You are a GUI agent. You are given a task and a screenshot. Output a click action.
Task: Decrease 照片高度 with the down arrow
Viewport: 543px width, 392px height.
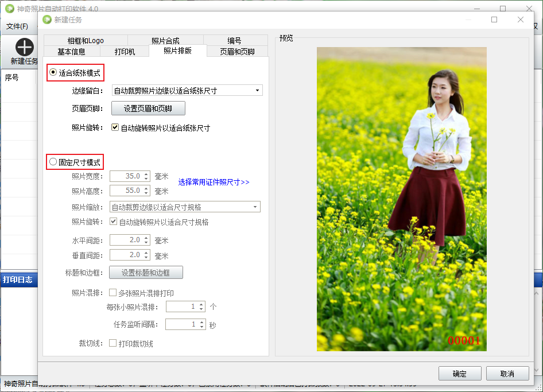point(146,193)
